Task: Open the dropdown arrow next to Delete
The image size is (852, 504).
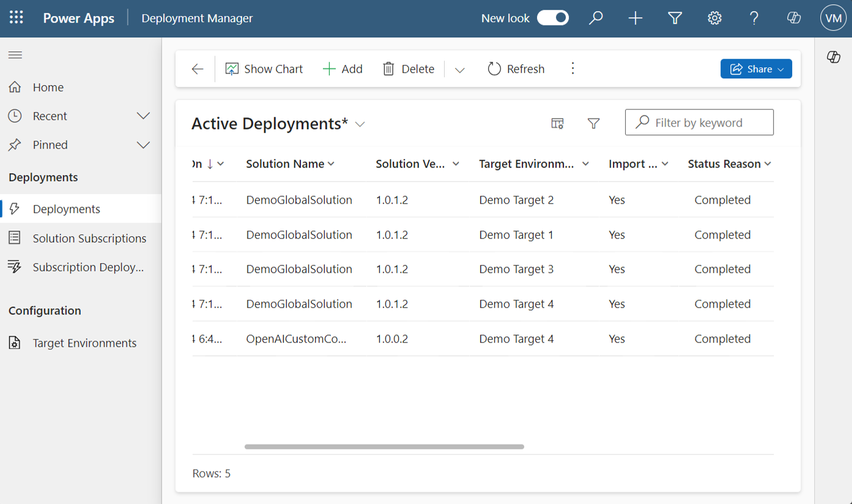Action: coord(460,70)
